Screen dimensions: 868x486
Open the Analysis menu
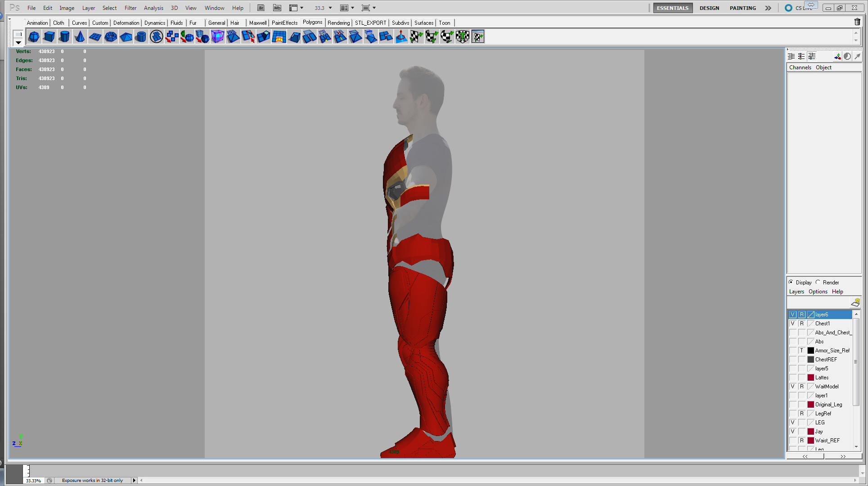(x=153, y=8)
